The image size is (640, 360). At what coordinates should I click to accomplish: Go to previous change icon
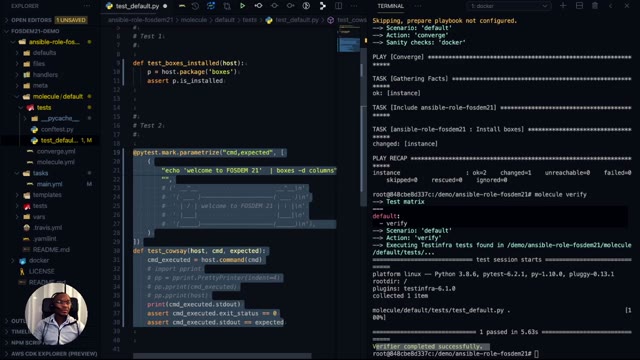(x=258, y=6)
